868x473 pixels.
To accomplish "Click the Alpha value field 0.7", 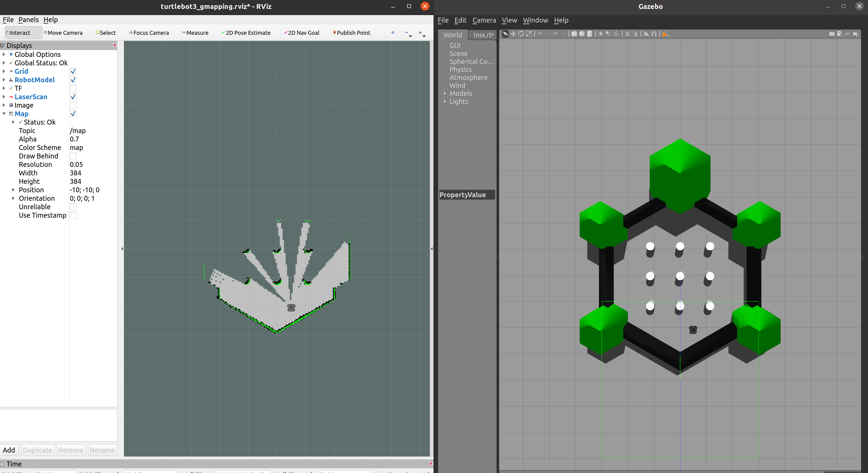I will [x=75, y=139].
